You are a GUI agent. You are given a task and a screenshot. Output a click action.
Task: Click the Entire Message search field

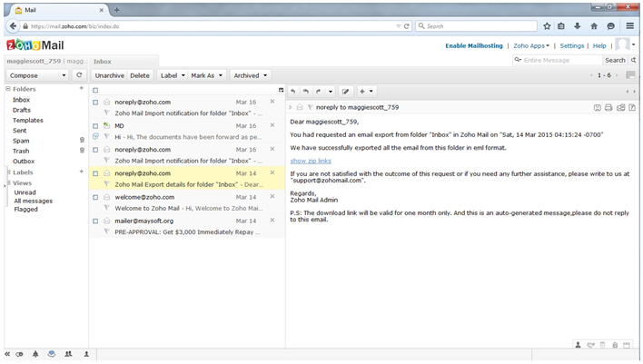558,60
